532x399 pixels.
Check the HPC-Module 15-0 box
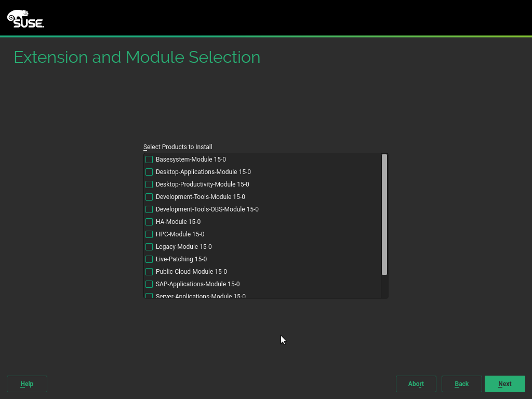pos(149,234)
